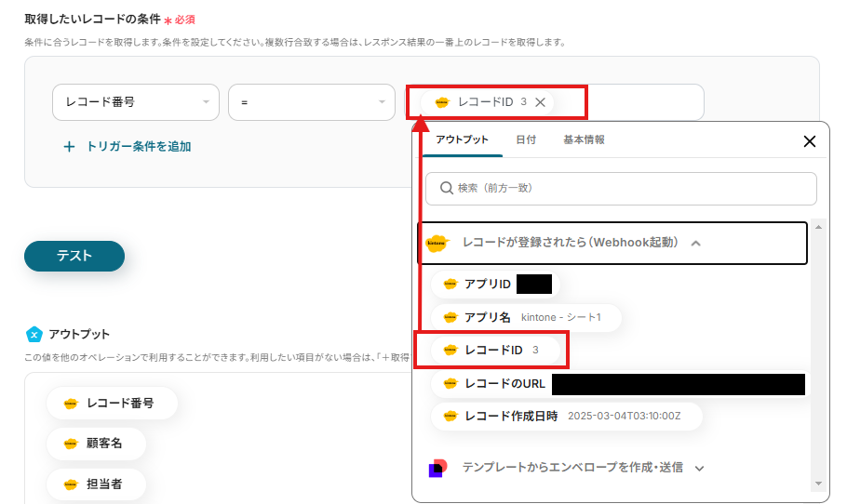Click the kintone icon beside the Webhook起動 header
Screen dimensions: 847x504
tap(437, 244)
